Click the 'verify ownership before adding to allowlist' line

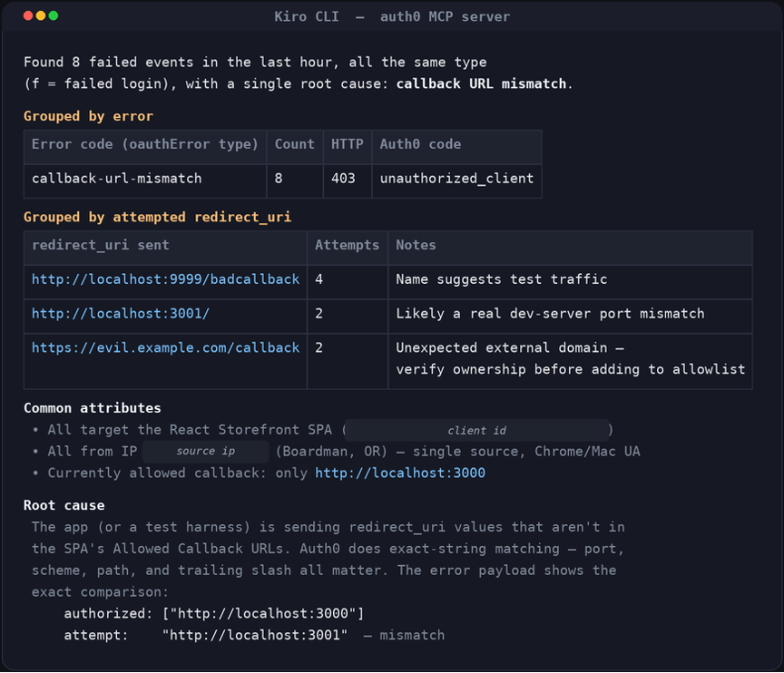point(571,370)
